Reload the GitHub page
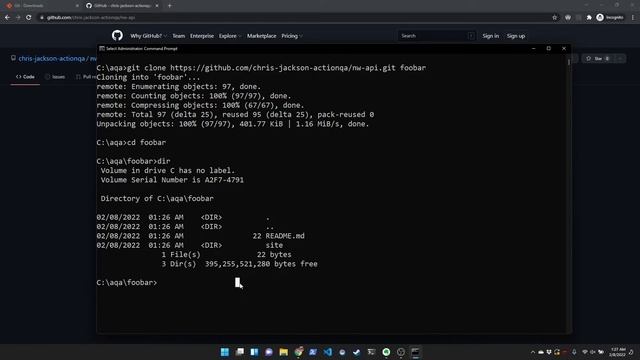640x360 pixels. pyautogui.click(x=29, y=18)
